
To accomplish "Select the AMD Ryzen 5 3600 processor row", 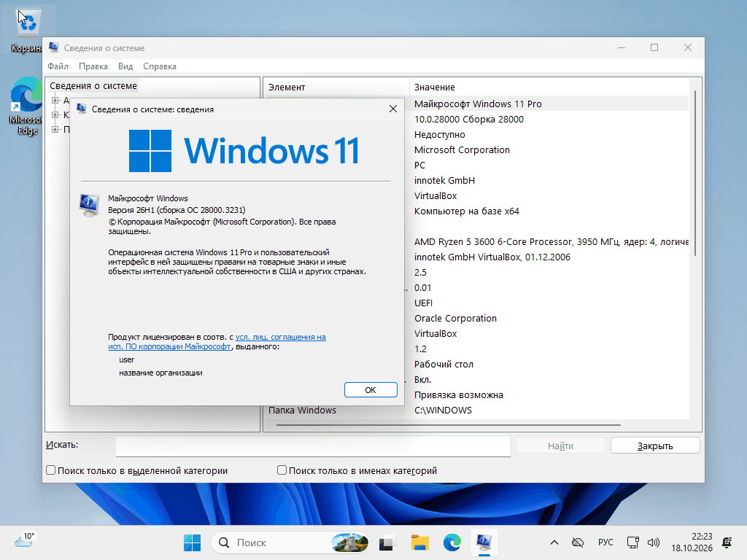I will click(551, 241).
